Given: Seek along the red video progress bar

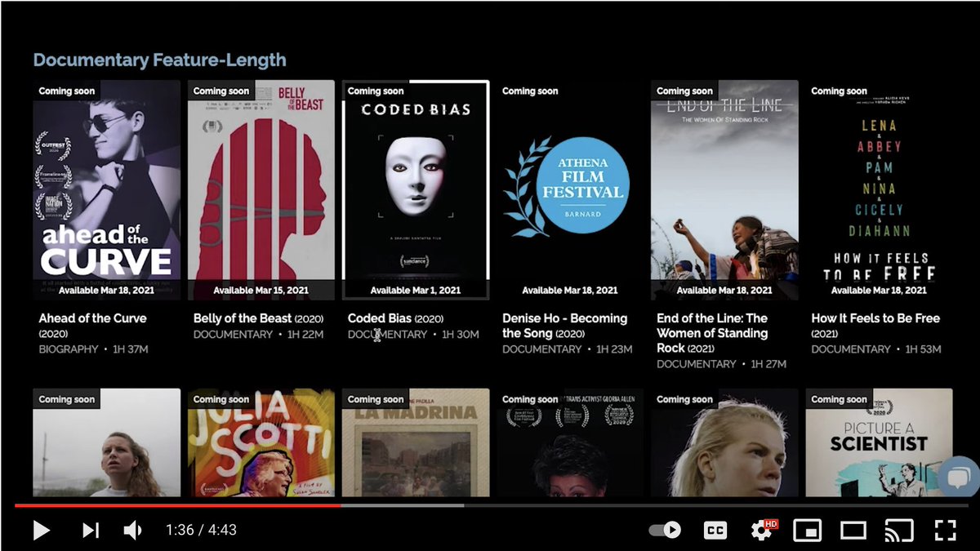Looking at the screenshot, I should click(177, 505).
